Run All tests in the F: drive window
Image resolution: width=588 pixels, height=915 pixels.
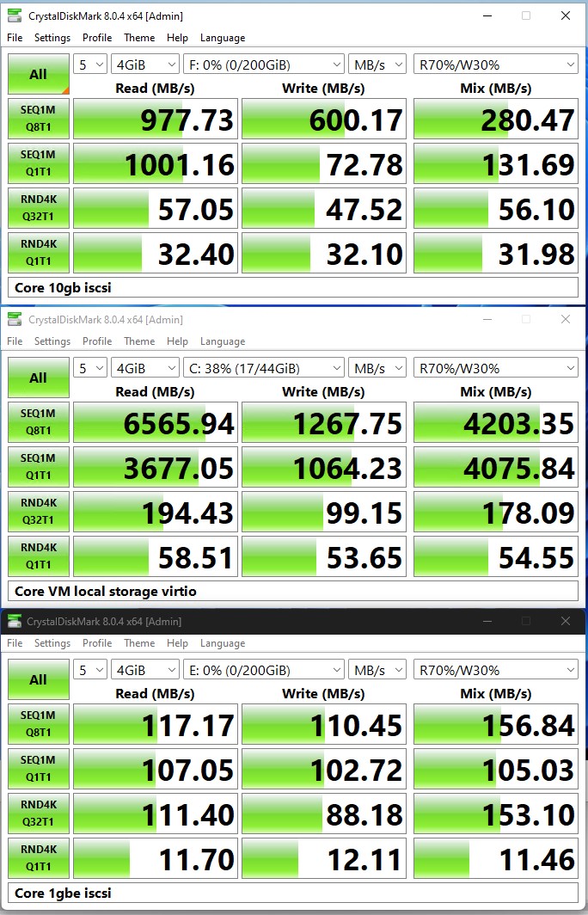(x=39, y=74)
